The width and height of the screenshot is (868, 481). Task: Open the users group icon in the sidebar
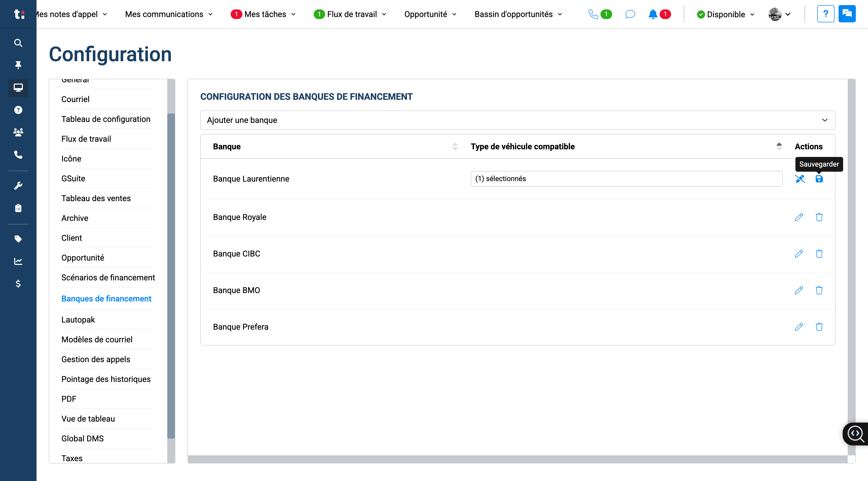coord(18,132)
